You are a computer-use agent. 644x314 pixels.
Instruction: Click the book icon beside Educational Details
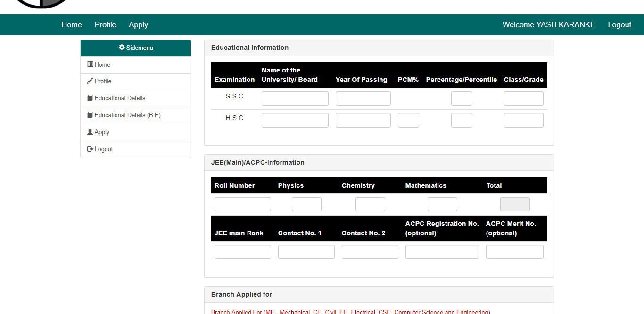90,98
